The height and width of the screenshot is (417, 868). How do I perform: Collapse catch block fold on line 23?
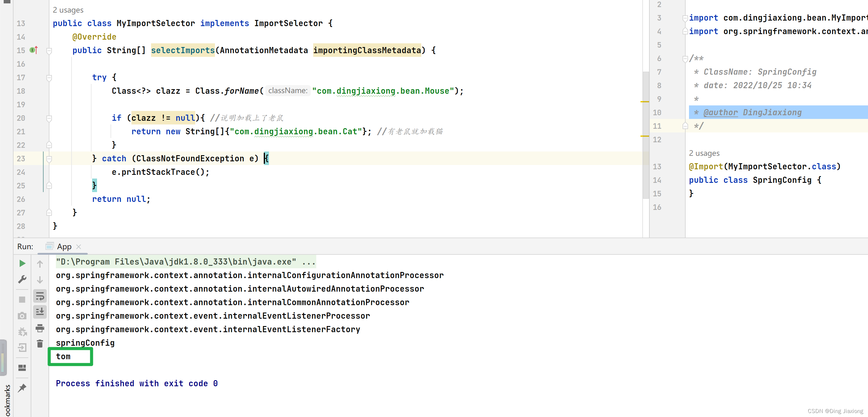click(x=49, y=159)
